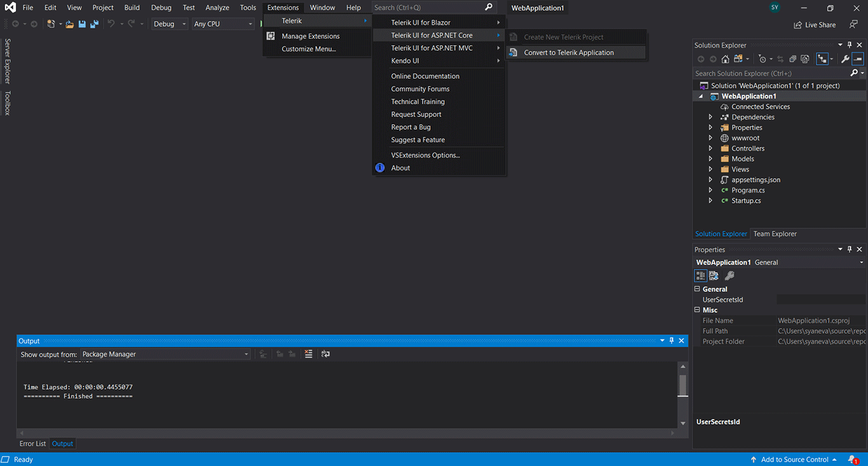Switch to the Team Explorer tab
This screenshot has height=466, width=868.
(775, 233)
